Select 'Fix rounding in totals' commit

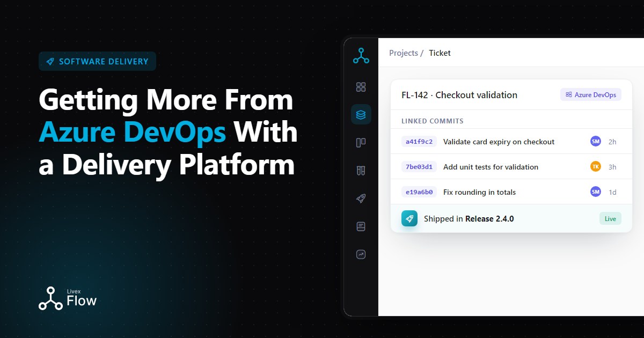point(479,192)
